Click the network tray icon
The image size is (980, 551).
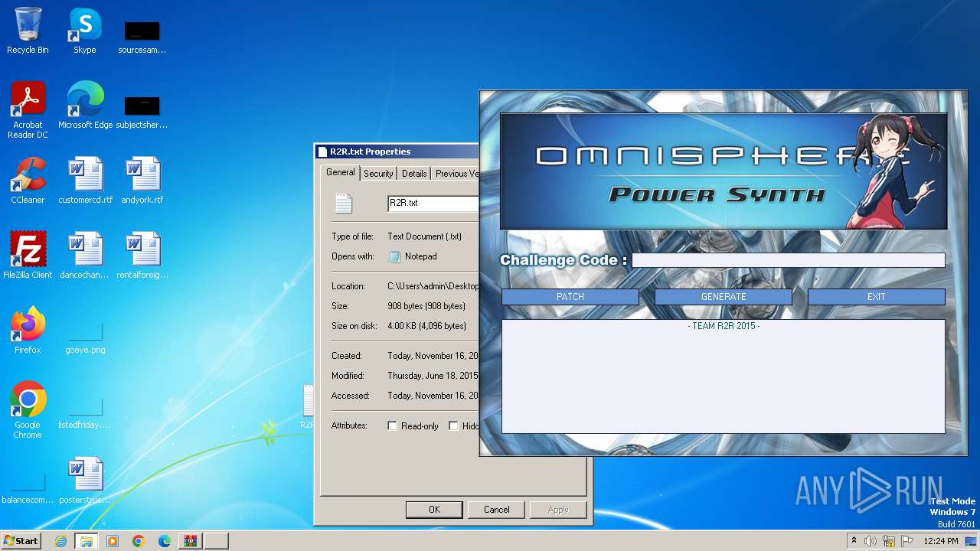click(889, 541)
